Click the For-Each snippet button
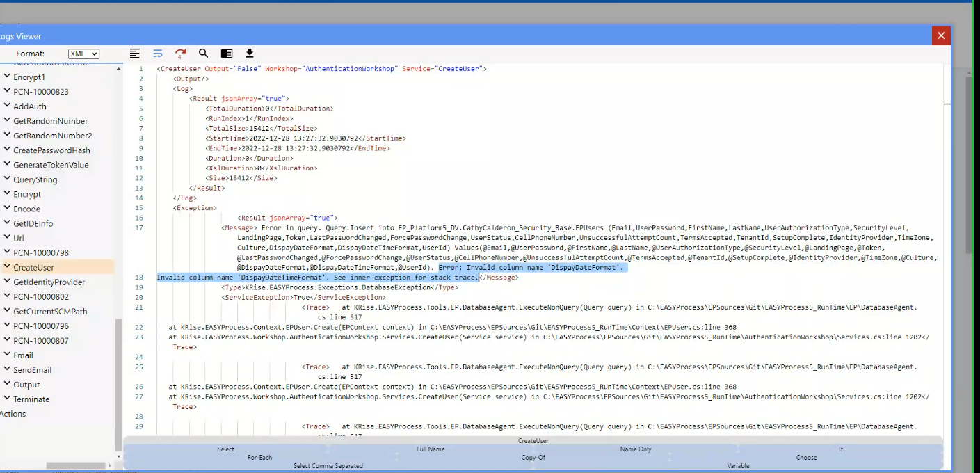 pyautogui.click(x=260, y=458)
